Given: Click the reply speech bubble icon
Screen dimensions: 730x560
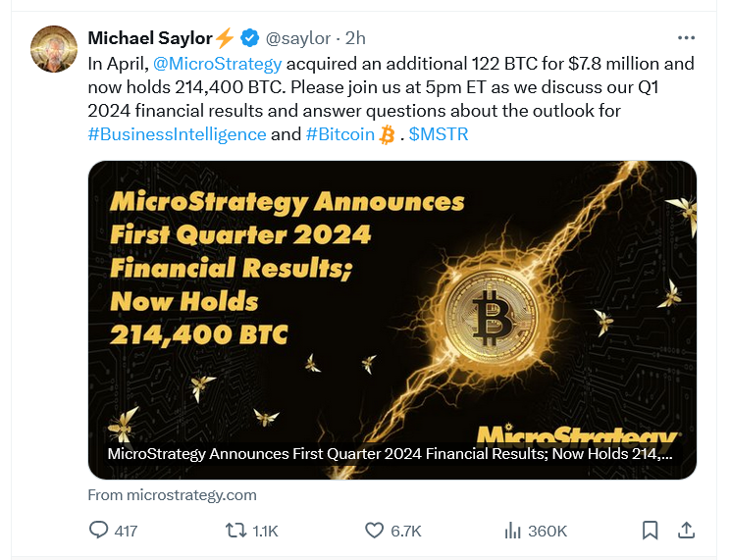Looking at the screenshot, I should [x=98, y=531].
